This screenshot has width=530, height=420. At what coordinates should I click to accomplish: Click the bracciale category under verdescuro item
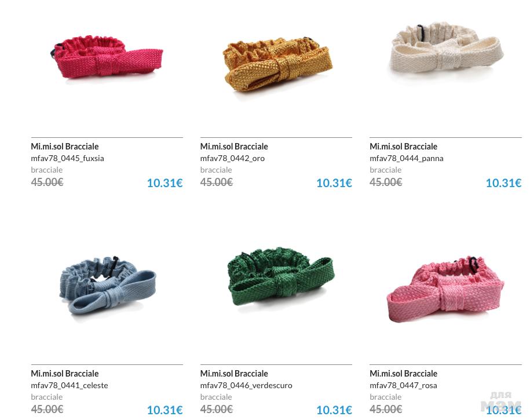coord(216,397)
